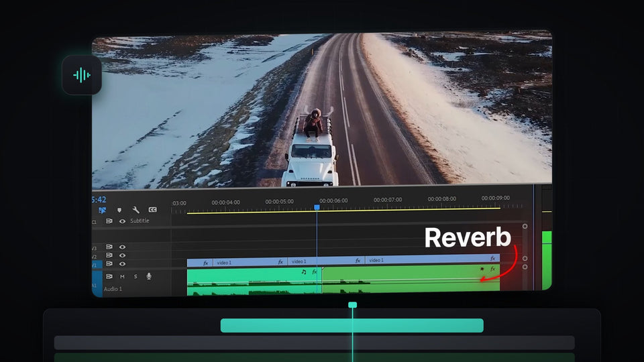Click the Audio 1 track name
The height and width of the screenshot is (362, 644).
click(x=113, y=289)
